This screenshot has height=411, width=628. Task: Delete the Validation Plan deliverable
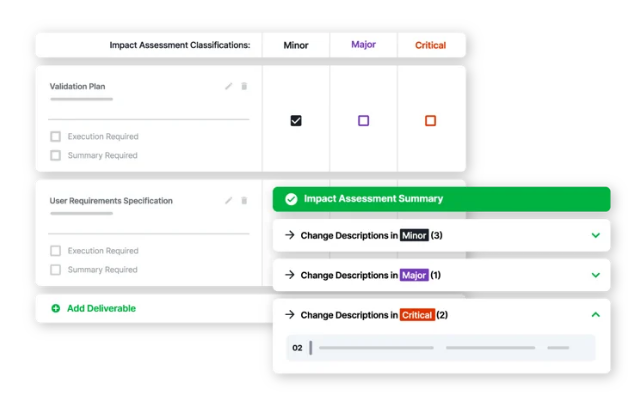pos(244,86)
